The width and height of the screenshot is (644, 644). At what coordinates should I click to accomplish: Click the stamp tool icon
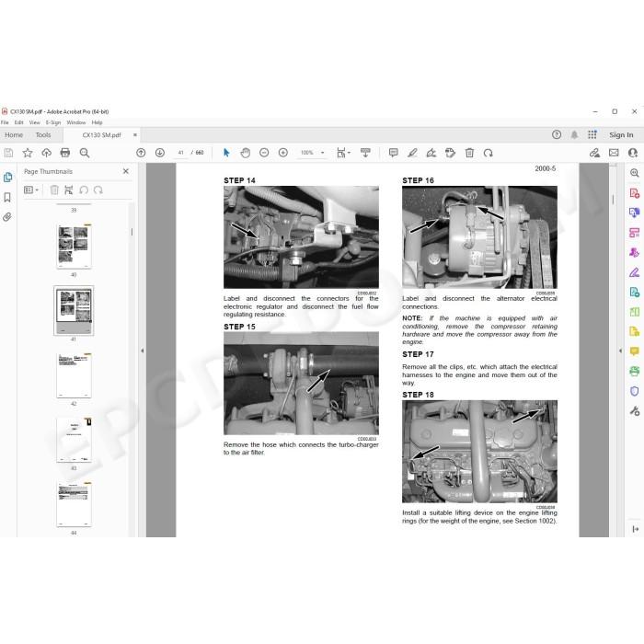(450, 153)
